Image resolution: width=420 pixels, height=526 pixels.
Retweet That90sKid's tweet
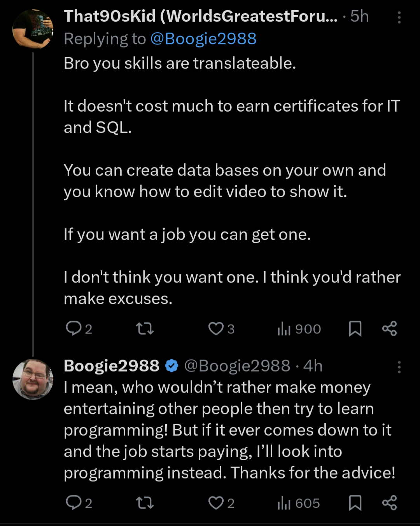click(145, 329)
